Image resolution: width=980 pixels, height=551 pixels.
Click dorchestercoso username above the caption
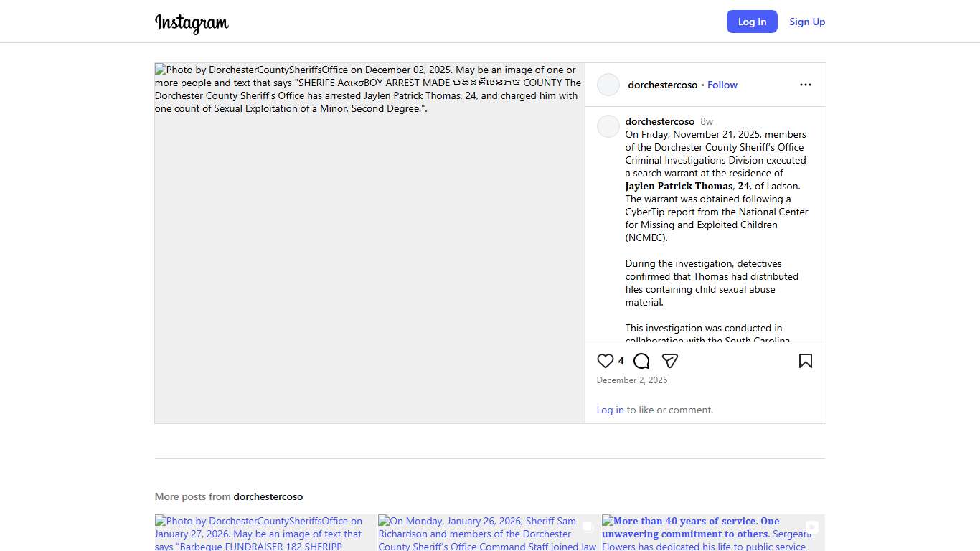[x=659, y=121]
